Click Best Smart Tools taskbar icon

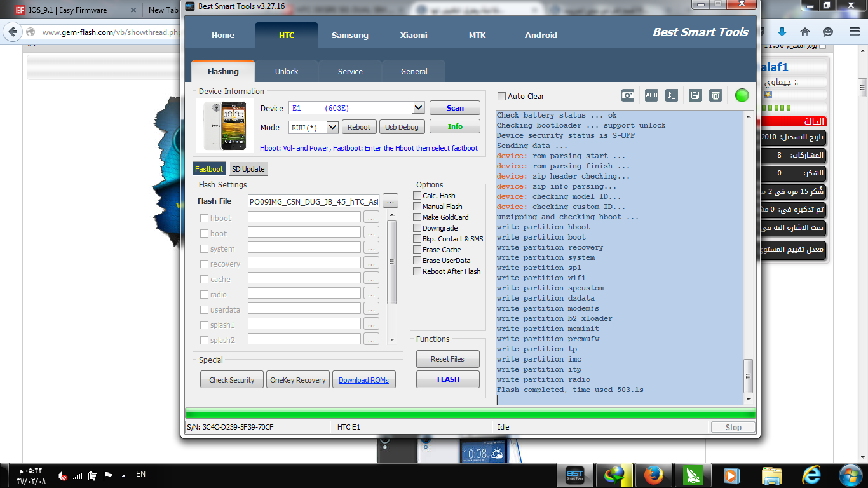[574, 475]
